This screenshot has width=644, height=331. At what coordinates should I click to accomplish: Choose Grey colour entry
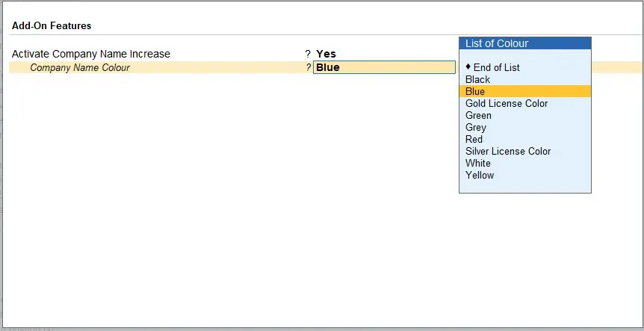(524, 127)
